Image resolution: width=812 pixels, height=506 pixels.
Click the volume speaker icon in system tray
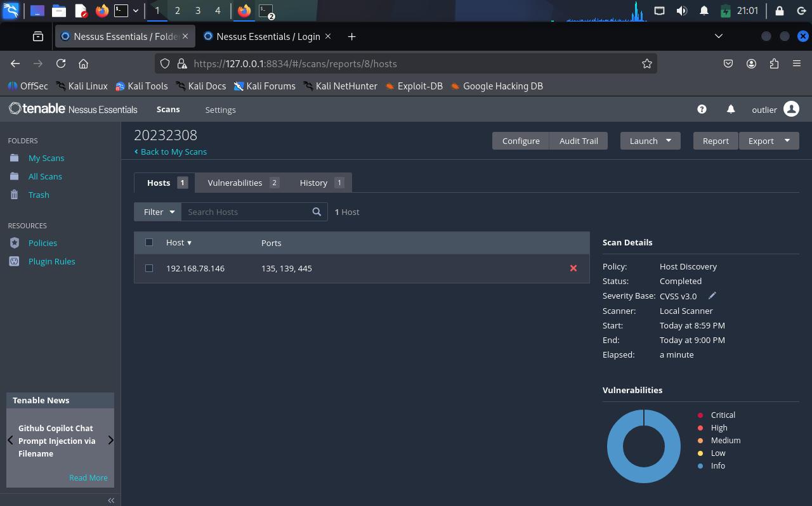[682, 11]
